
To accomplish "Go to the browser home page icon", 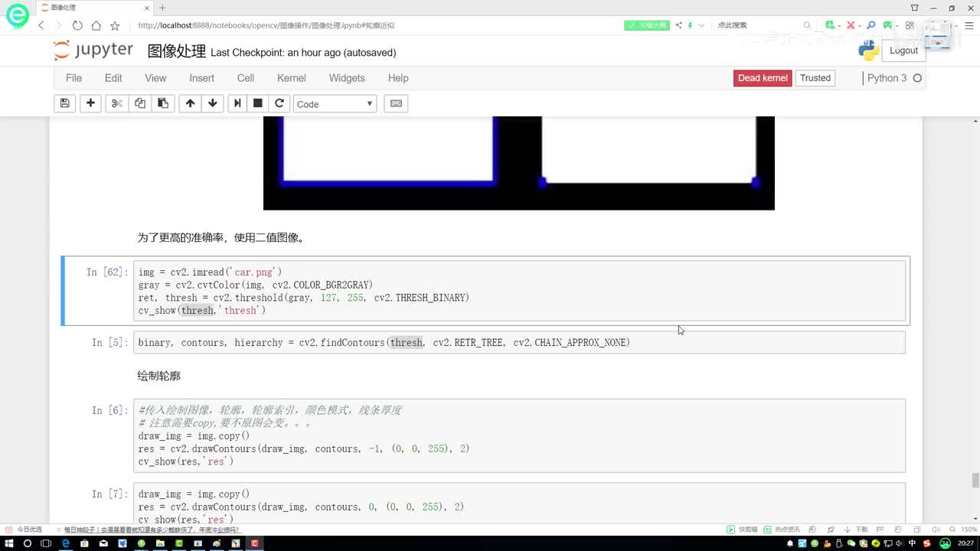I will pyautogui.click(x=96, y=25).
